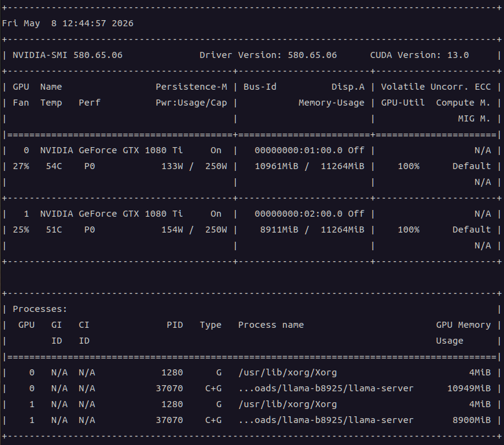Click the 'GPU-Util' header
This screenshot has height=445, width=504.
(x=403, y=103)
